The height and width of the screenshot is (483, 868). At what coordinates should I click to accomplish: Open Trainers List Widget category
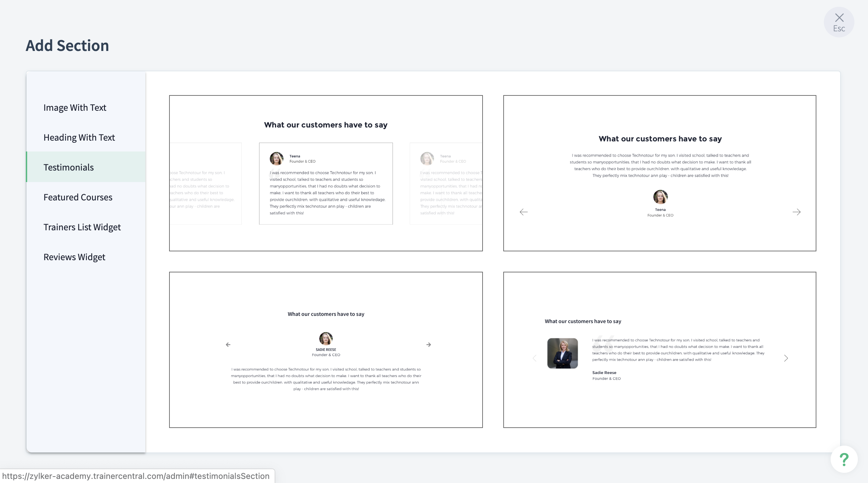coord(82,227)
